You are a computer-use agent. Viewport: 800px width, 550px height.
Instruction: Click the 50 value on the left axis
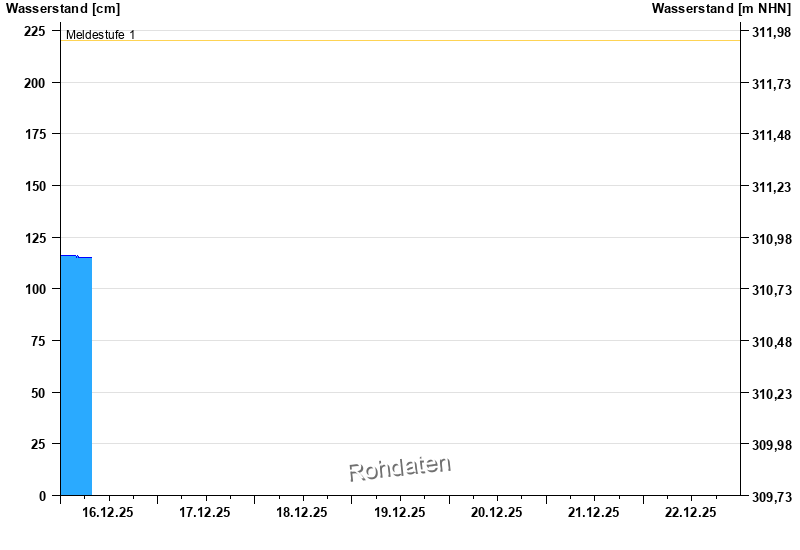tap(38, 393)
